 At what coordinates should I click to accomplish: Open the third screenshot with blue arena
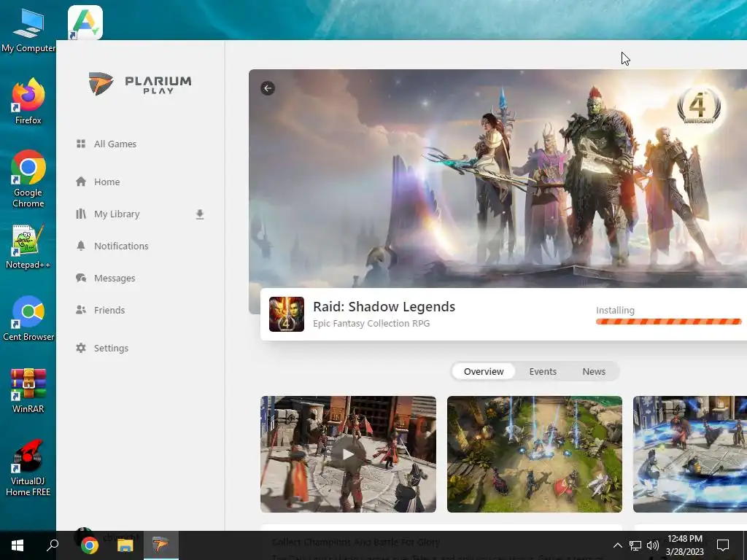point(690,454)
